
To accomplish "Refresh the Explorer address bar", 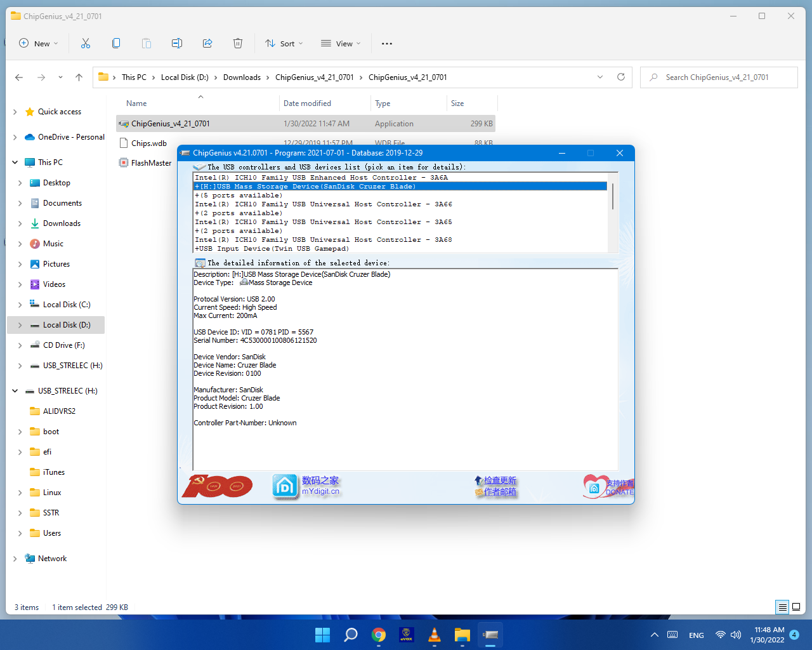I will (x=621, y=77).
